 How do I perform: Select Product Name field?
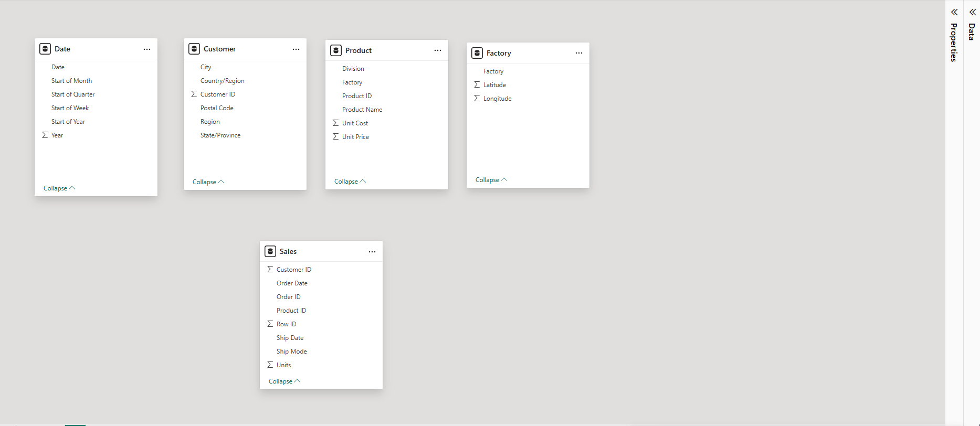(x=387, y=110)
